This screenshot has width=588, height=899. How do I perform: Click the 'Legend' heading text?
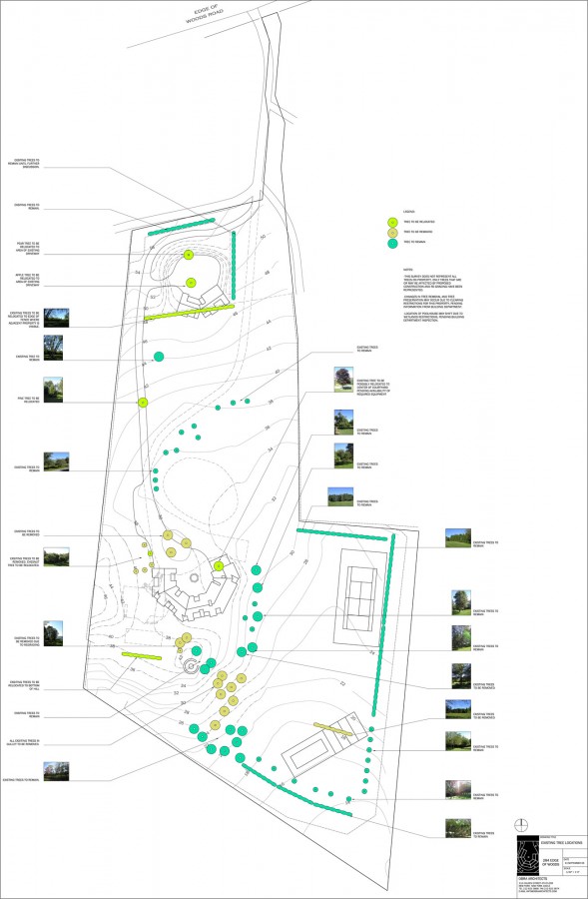click(408, 212)
